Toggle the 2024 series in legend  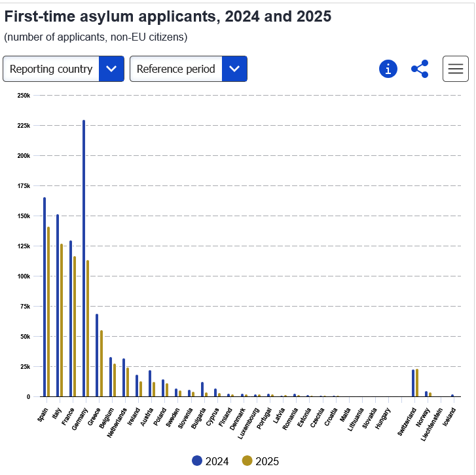pyautogui.click(x=210, y=461)
